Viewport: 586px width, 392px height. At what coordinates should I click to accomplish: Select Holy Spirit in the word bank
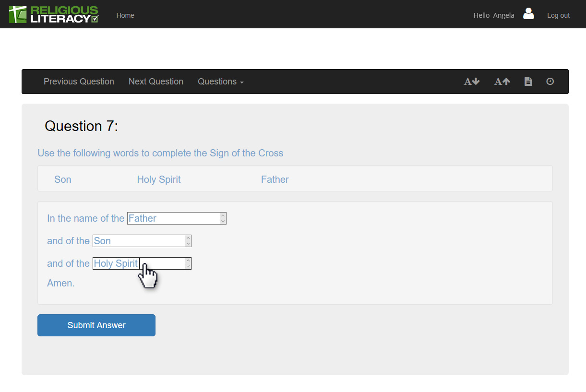(159, 179)
